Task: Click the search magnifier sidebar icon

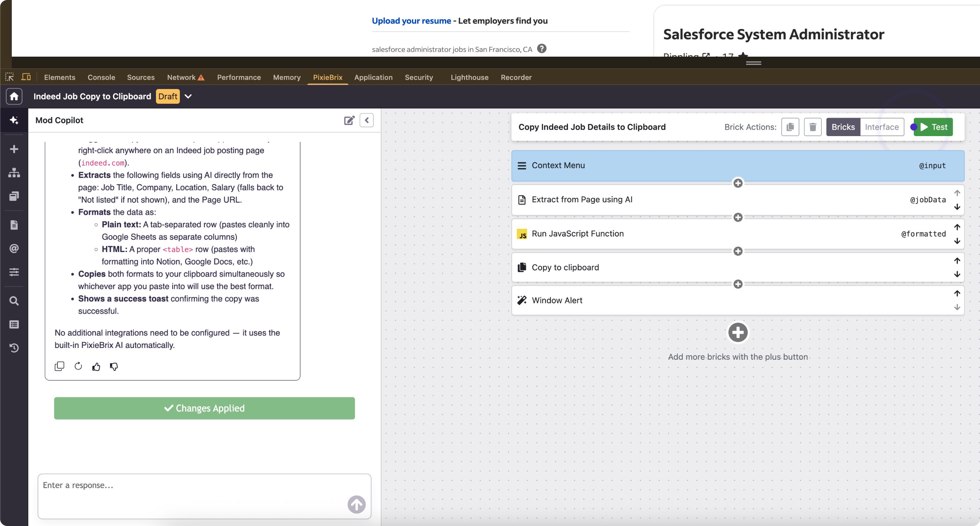Action: [14, 301]
